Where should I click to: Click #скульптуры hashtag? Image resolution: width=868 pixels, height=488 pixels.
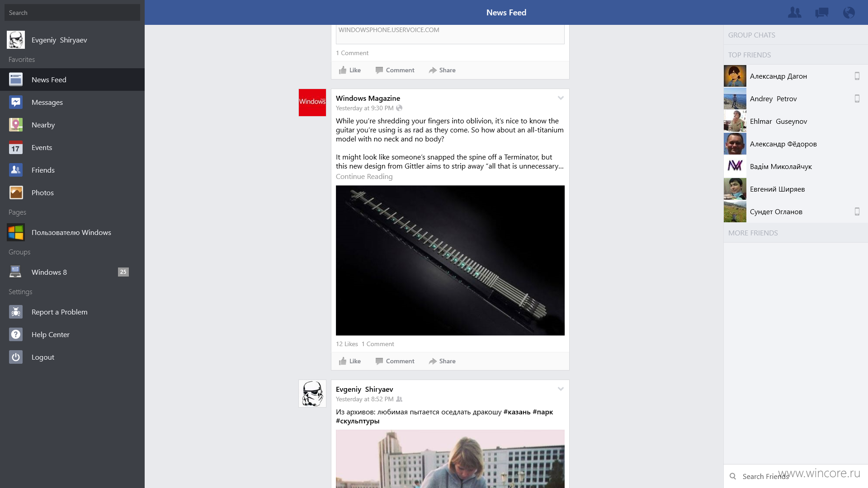click(358, 421)
